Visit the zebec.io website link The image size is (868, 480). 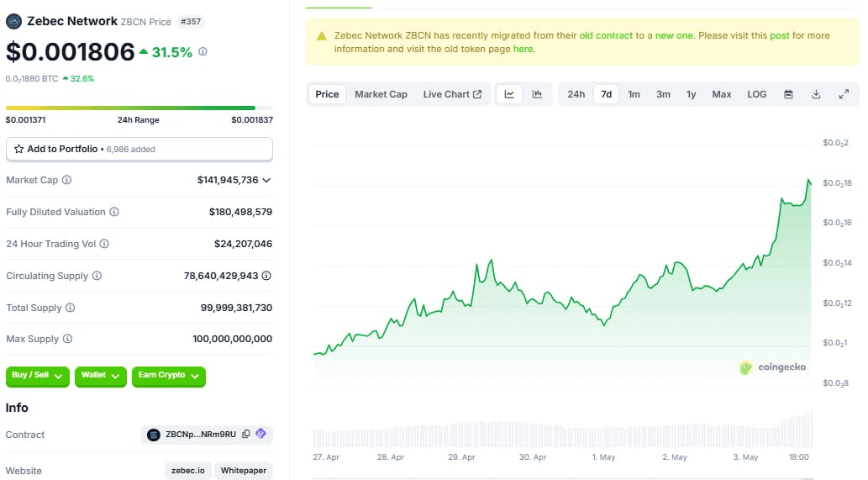click(x=187, y=471)
